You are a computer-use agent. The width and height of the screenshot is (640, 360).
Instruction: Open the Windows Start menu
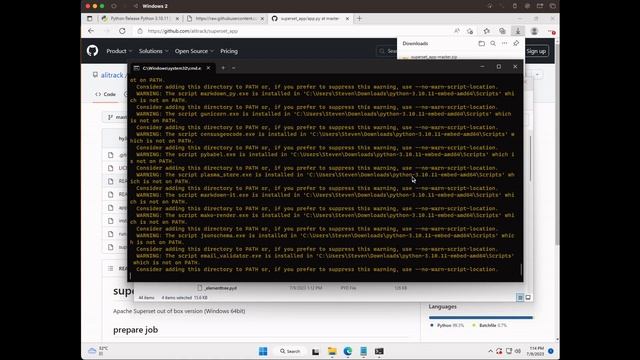(x=263, y=351)
